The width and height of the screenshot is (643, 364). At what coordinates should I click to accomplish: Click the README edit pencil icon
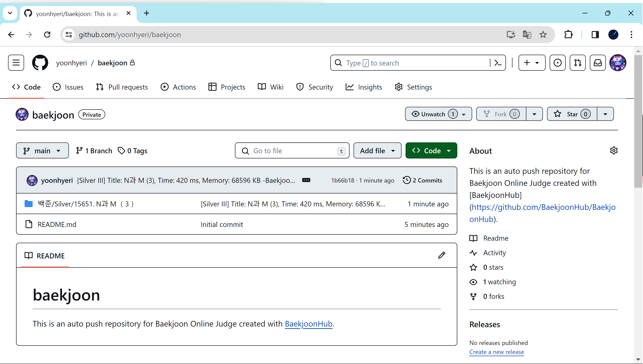coord(442,255)
